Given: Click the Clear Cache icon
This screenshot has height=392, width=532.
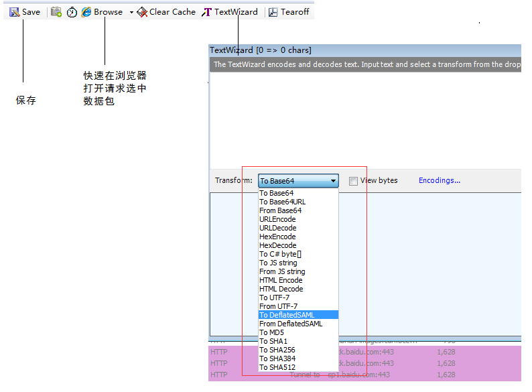Looking at the screenshot, I should click(142, 12).
